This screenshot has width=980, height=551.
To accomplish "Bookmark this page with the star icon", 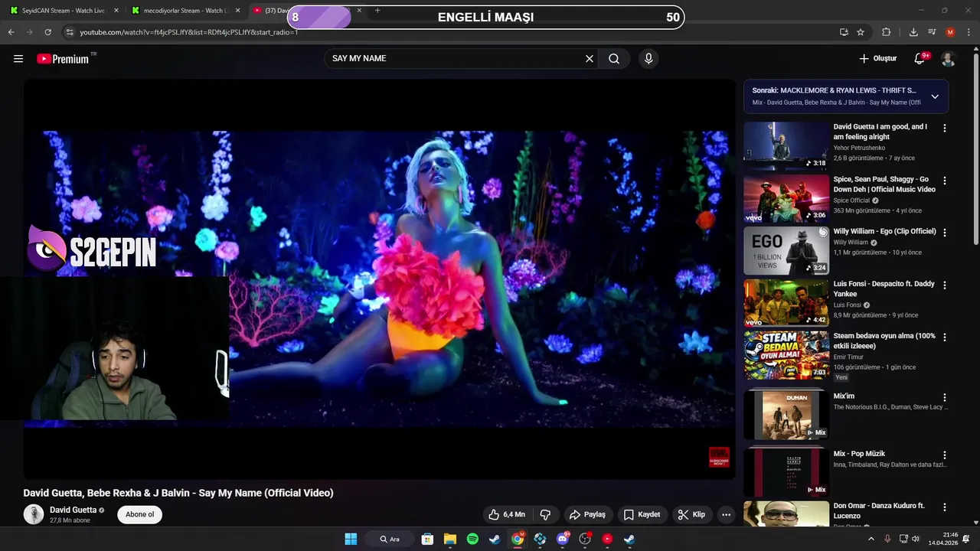I will [861, 32].
